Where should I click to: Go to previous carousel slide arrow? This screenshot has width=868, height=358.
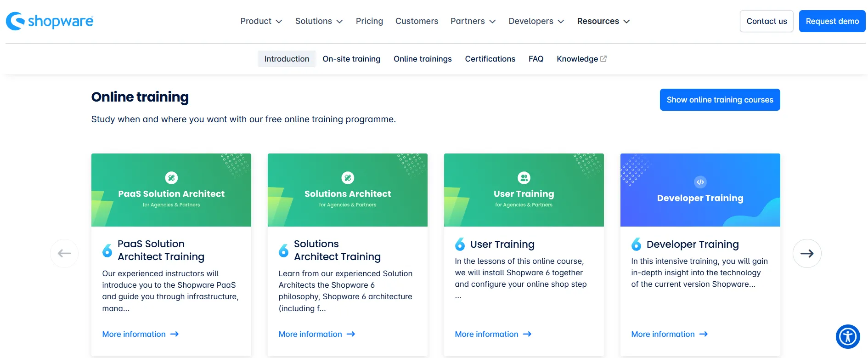click(x=64, y=253)
